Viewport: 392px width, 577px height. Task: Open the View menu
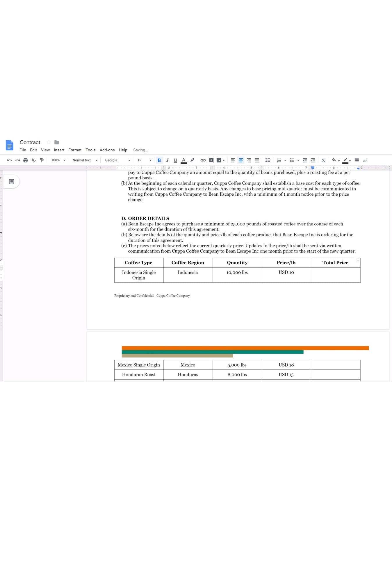tap(45, 150)
